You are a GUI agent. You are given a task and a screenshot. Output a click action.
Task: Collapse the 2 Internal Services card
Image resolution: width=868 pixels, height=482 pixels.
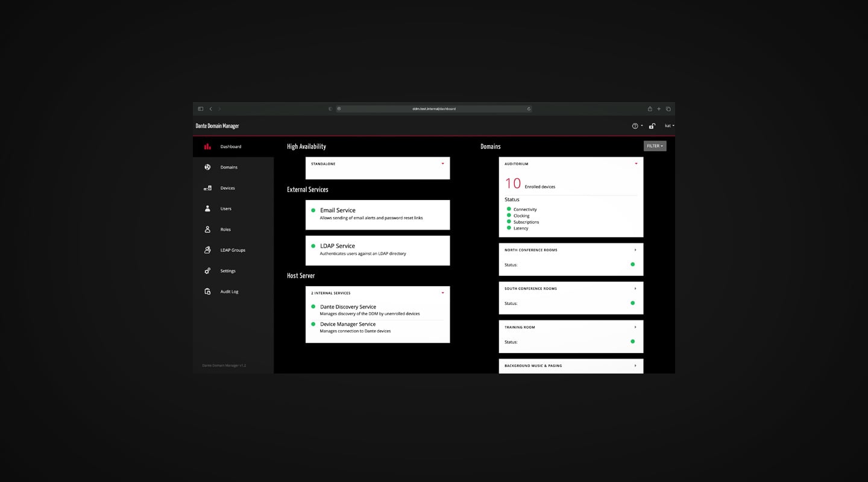442,293
